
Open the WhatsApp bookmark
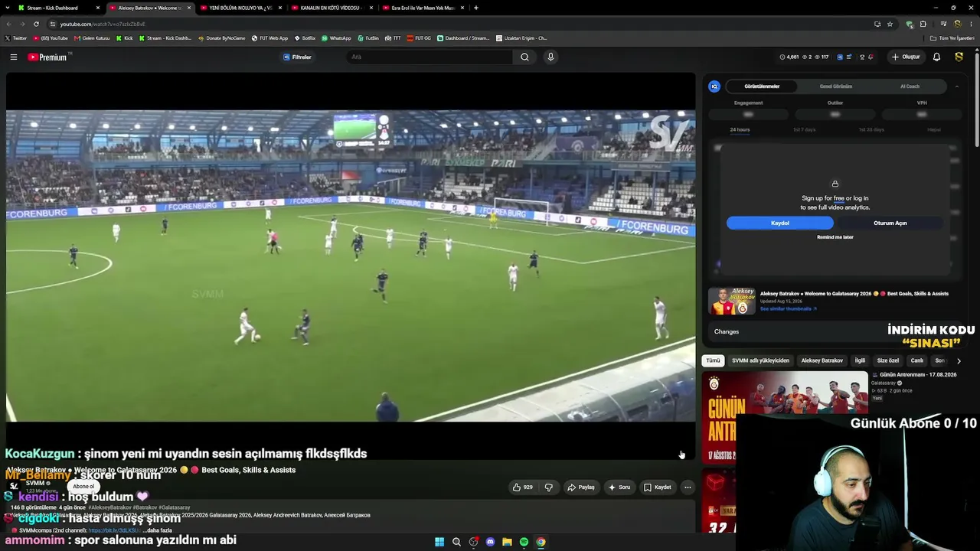337,38
